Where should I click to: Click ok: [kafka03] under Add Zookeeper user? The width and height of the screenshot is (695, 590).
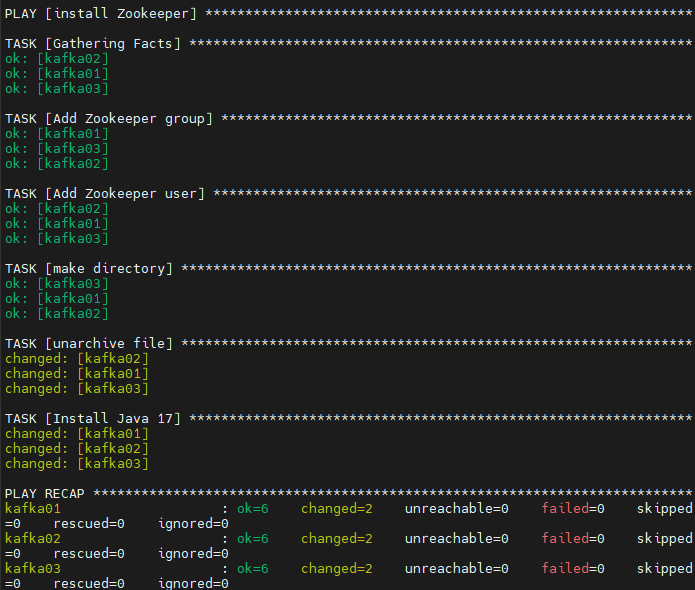(x=57, y=238)
